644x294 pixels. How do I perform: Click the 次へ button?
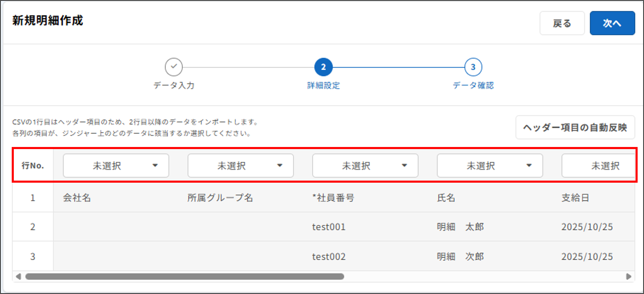[x=612, y=23]
